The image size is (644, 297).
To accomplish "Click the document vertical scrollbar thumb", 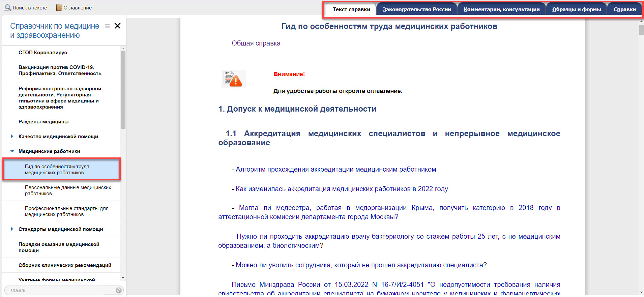I will [641, 30].
